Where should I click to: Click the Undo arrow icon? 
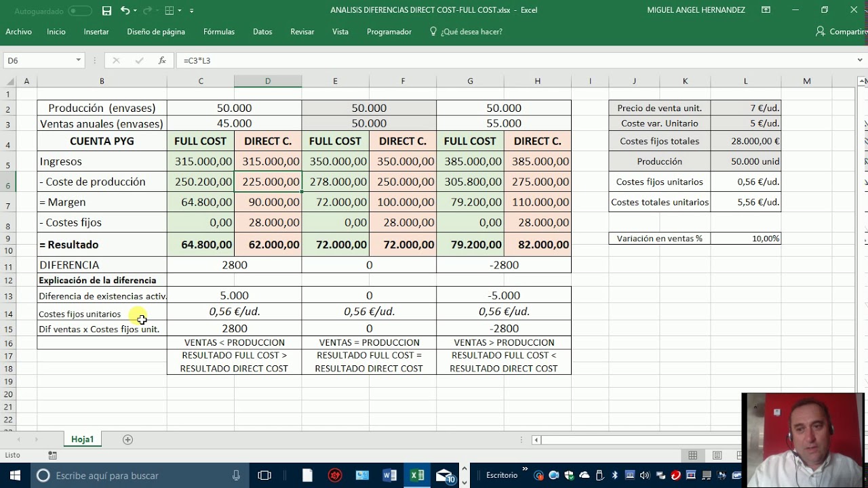(125, 10)
